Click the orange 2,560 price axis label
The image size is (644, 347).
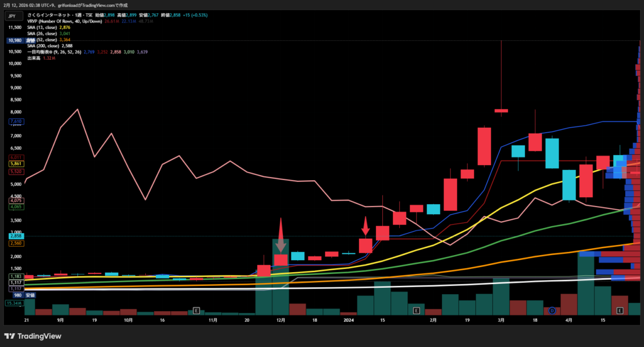[x=15, y=242]
